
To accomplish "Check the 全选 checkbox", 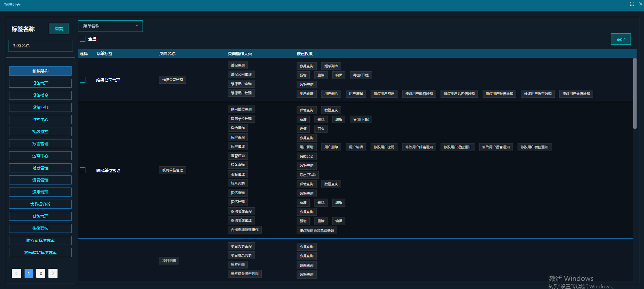I will click(83, 39).
